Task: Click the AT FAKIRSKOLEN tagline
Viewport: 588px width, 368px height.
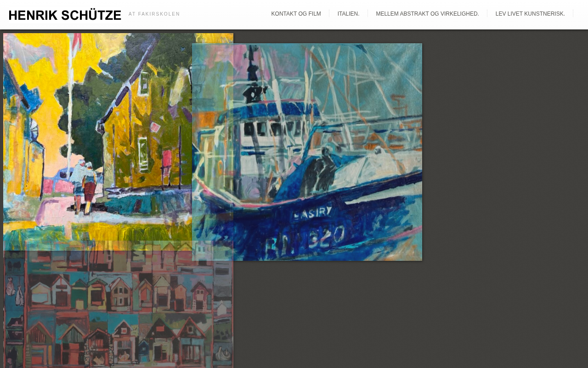Action: click(154, 14)
